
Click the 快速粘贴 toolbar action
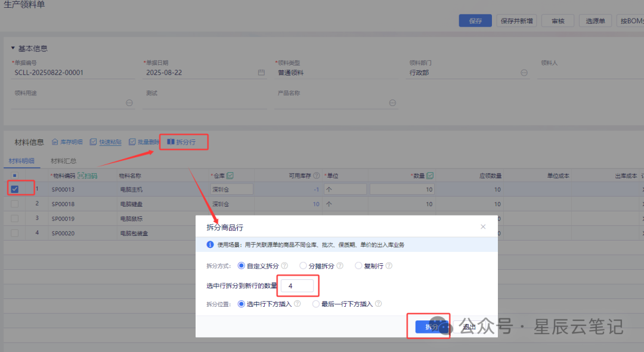(x=106, y=142)
